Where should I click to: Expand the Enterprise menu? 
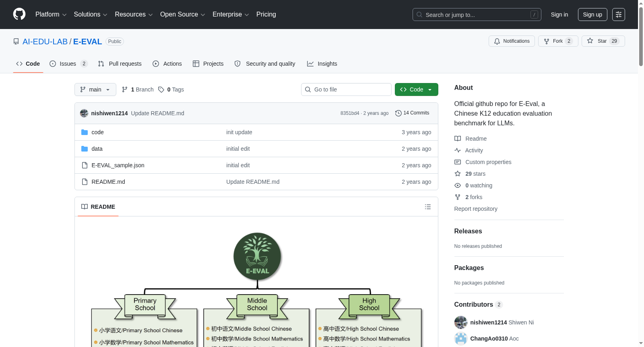click(x=231, y=15)
